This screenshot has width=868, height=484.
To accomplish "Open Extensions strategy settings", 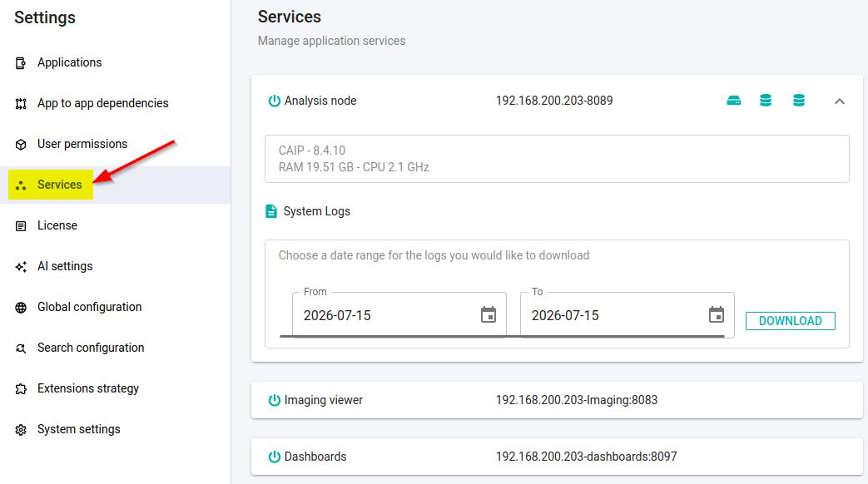I will point(115,388).
